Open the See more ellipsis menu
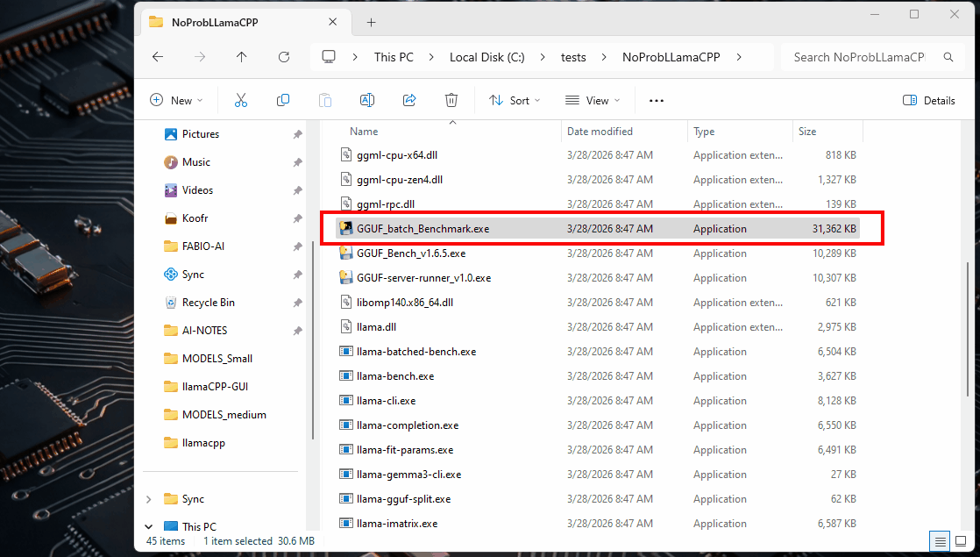The height and width of the screenshot is (557, 980). (x=657, y=100)
